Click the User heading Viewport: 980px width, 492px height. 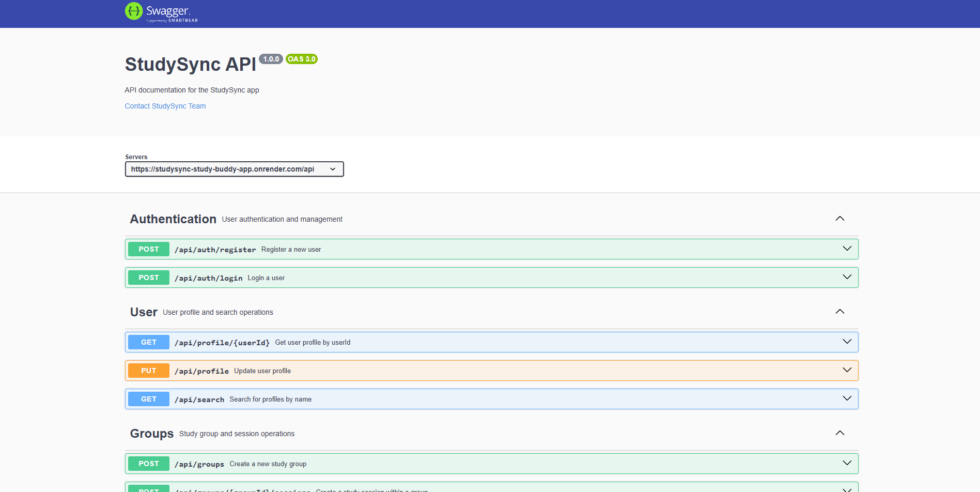click(144, 312)
